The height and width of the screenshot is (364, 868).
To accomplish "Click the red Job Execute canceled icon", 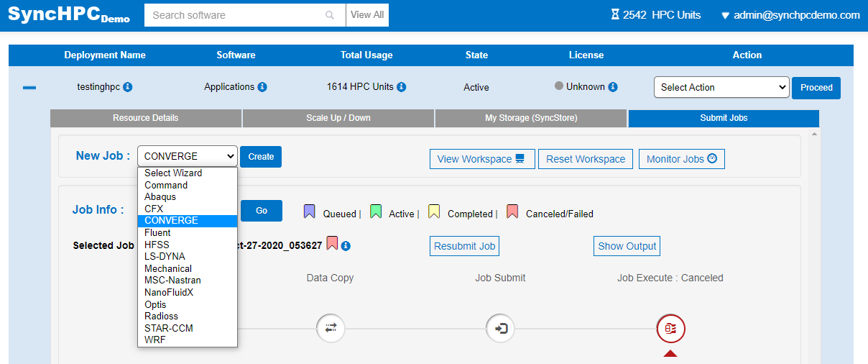I will pos(670,329).
